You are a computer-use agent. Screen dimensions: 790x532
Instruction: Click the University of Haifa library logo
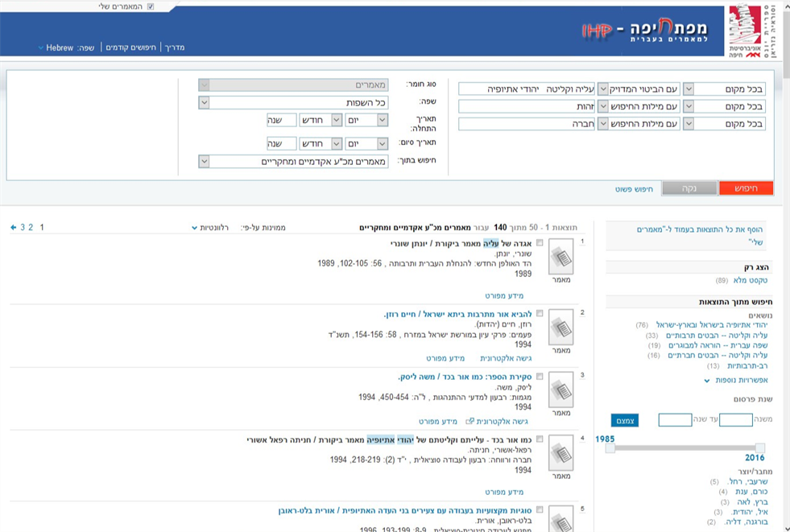point(753,31)
